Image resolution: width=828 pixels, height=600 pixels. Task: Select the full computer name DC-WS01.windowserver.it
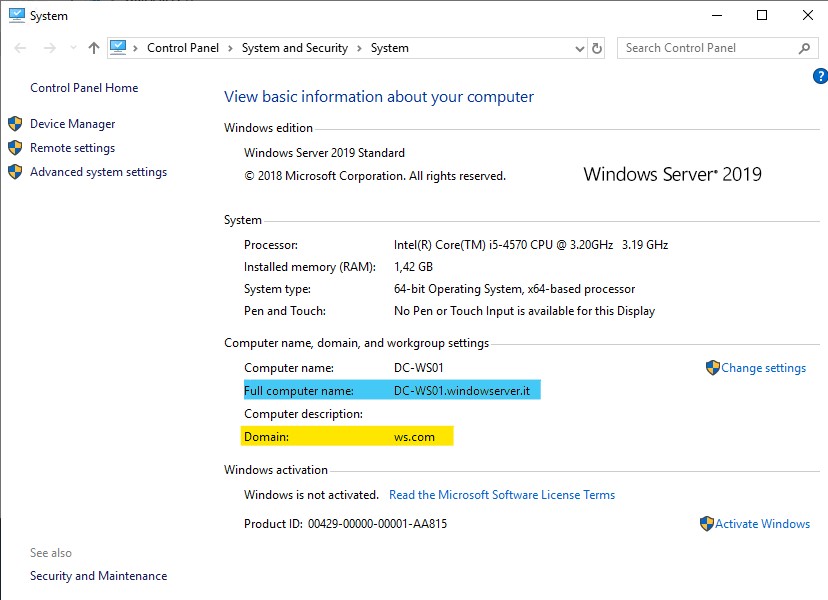(462, 391)
